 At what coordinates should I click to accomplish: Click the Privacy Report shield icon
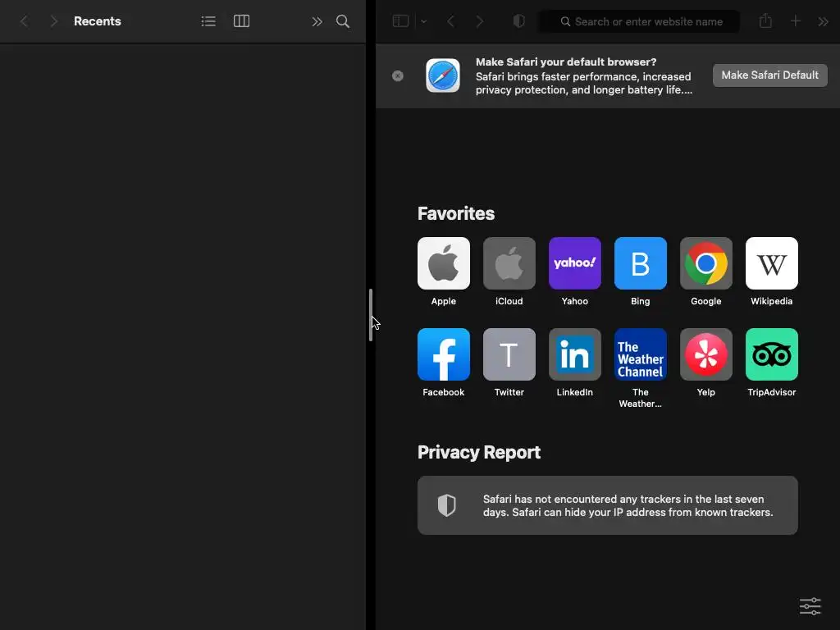tap(447, 505)
